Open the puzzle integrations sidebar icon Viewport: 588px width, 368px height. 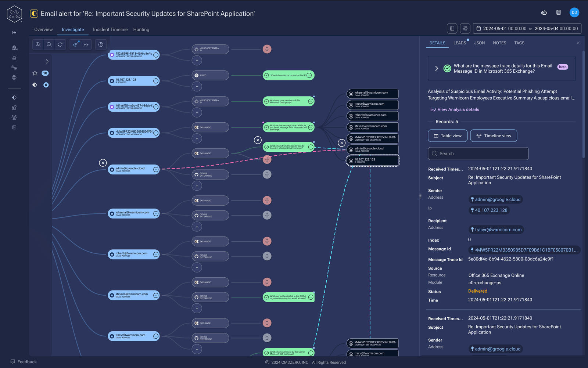click(14, 108)
